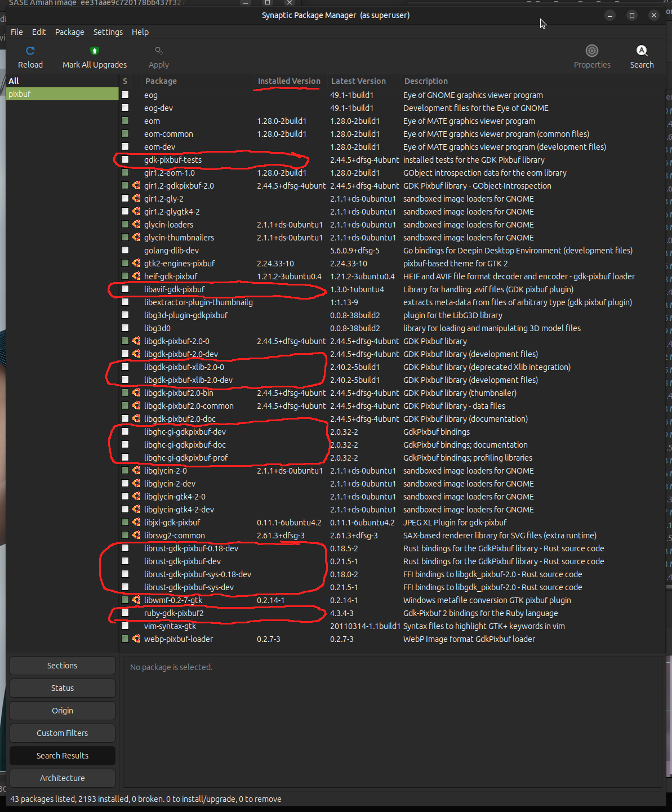Click Ubuntu logo icon beside libglycin-2-0
Screen dimensions: 672x812
tap(136, 470)
